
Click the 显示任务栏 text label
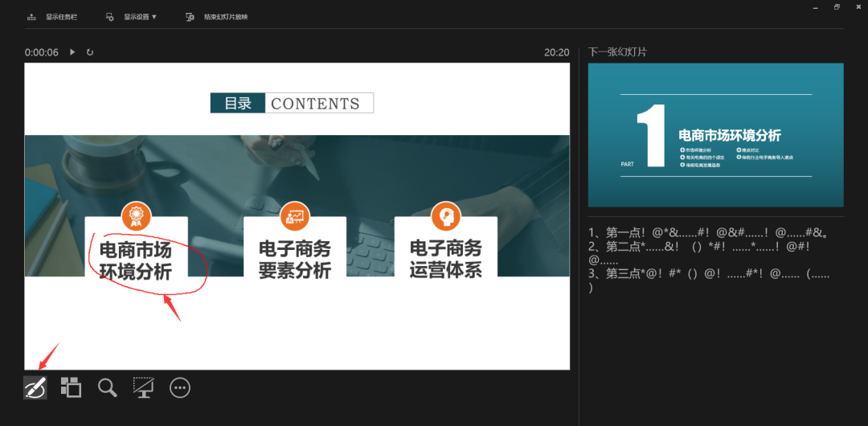(x=61, y=17)
